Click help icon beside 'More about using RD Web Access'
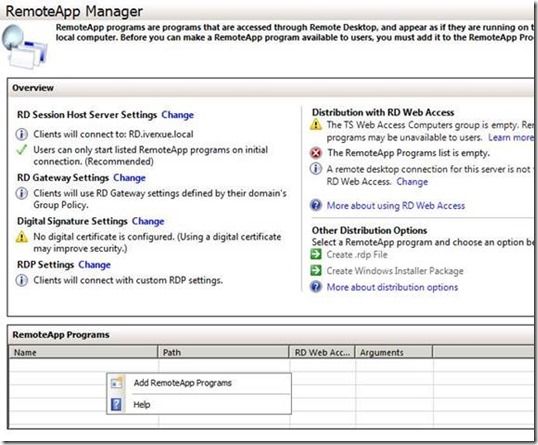Image resolution: width=538 pixels, height=445 pixels. coord(316,205)
